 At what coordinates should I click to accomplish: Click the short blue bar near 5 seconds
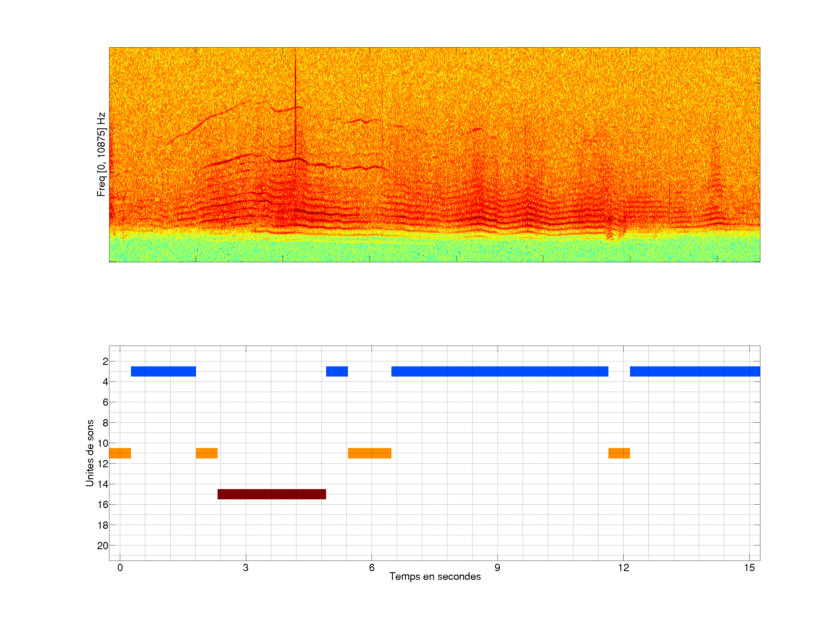point(337,371)
